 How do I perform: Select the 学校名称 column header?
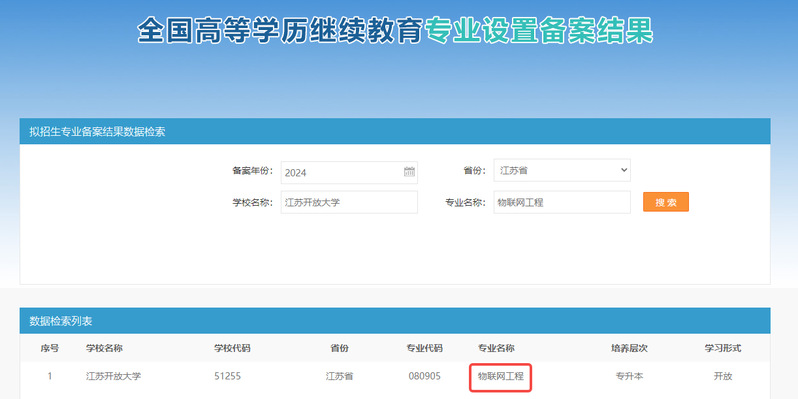[x=104, y=349]
